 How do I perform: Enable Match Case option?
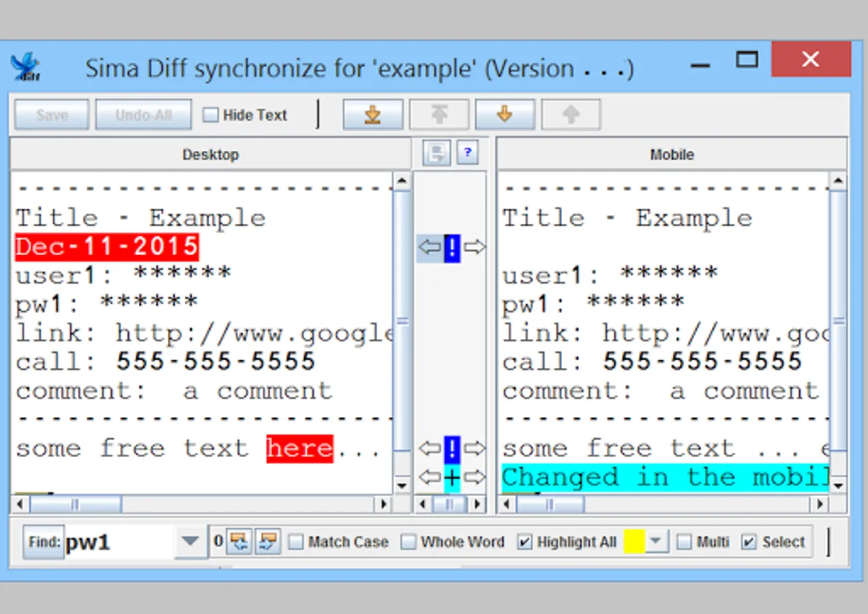295,542
